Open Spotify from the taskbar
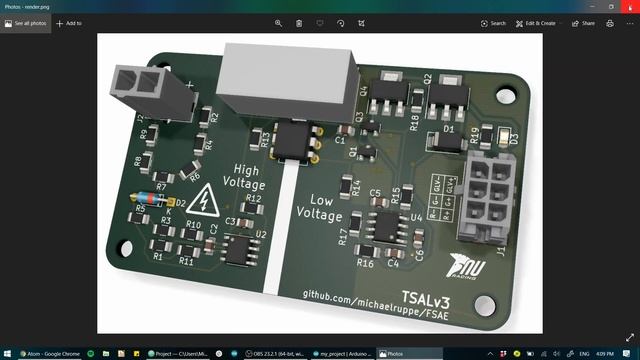The height and width of the screenshot is (360, 640). click(91, 353)
